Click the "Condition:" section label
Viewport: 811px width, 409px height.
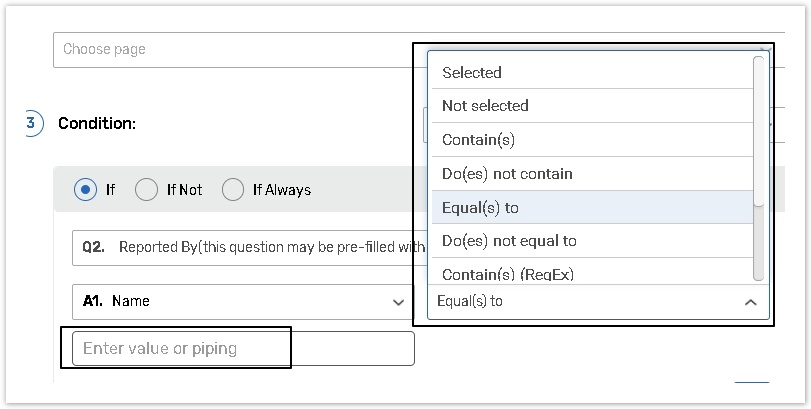(x=97, y=124)
